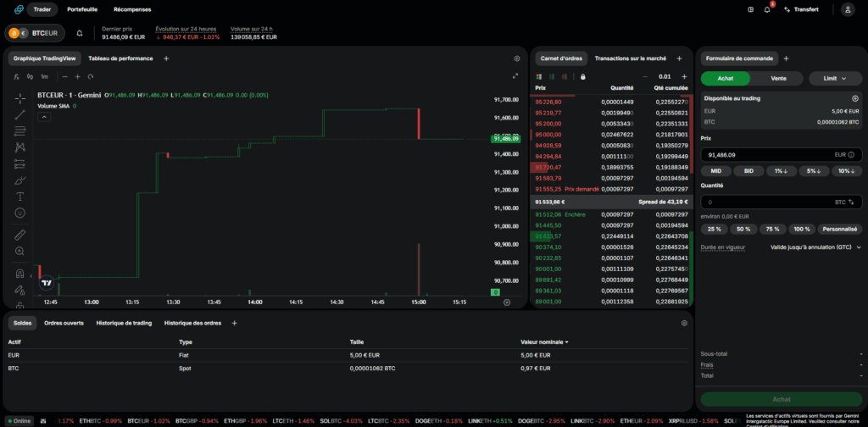Open Valide jusqu'à annulation (GTC) dropdown
Viewport: 868px width, 427px height.
click(816, 247)
